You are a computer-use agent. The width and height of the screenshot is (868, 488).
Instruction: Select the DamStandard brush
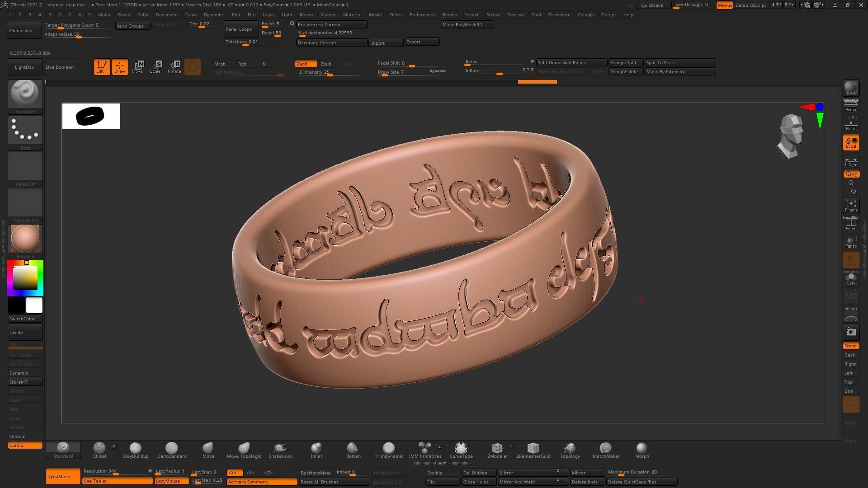click(172, 450)
